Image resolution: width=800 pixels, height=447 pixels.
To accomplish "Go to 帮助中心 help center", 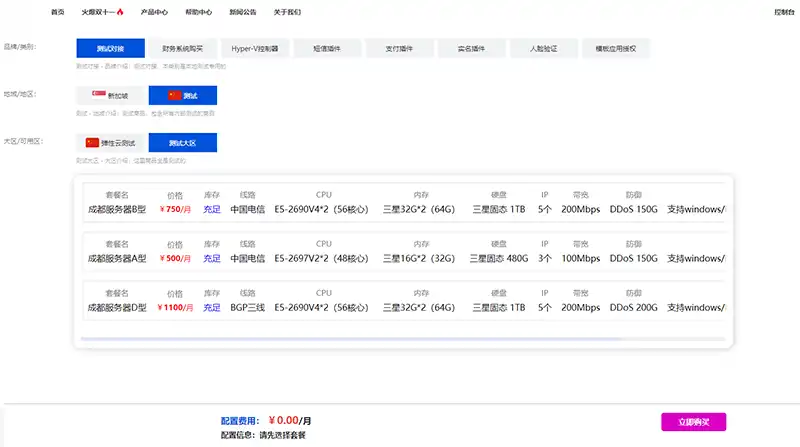I will point(198,13).
